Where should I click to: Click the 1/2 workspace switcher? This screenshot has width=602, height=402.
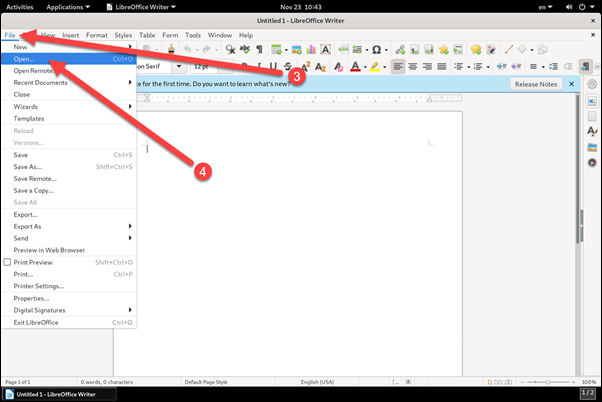coord(587,393)
